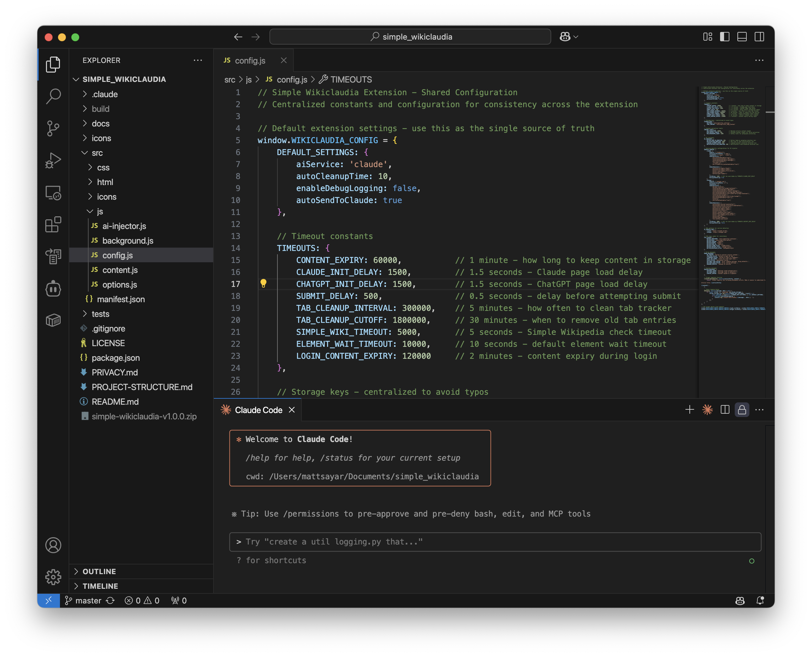Open Copilot menu in the title bar
Viewport: 812px width, 657px height.
[569, 37]
